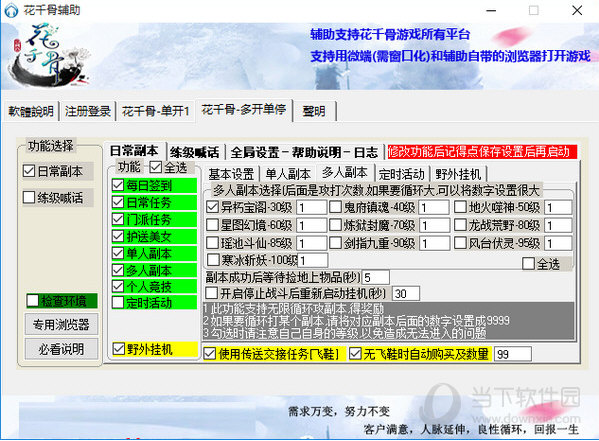Uncheck 单人副本 in function list

(x=118, y=253)
